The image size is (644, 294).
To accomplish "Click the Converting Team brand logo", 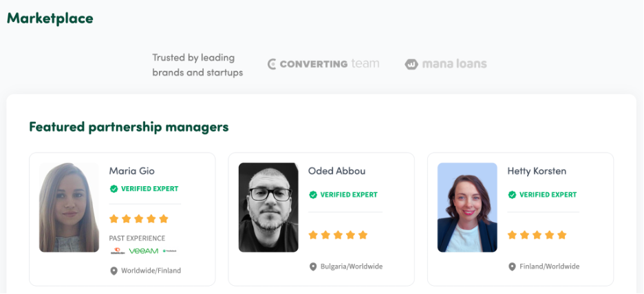I will (323, 64).
